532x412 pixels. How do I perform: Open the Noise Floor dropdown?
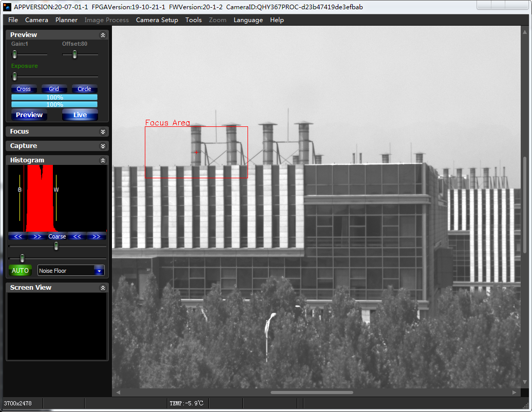[99, 271]
